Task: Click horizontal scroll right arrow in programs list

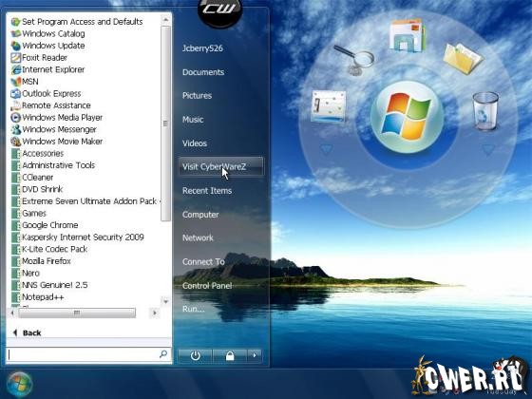Action: (155, 313)
